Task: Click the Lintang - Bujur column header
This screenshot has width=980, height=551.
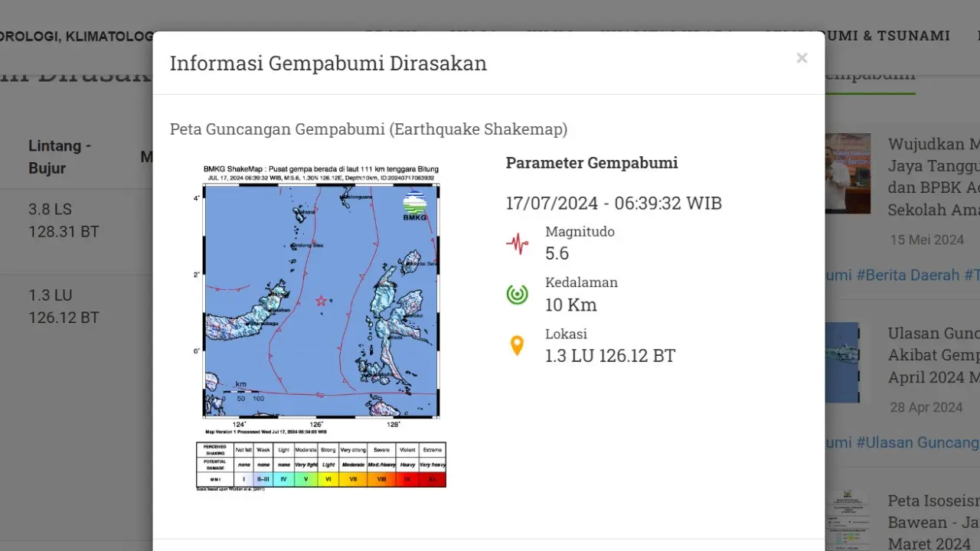Action: pos(60,157)
